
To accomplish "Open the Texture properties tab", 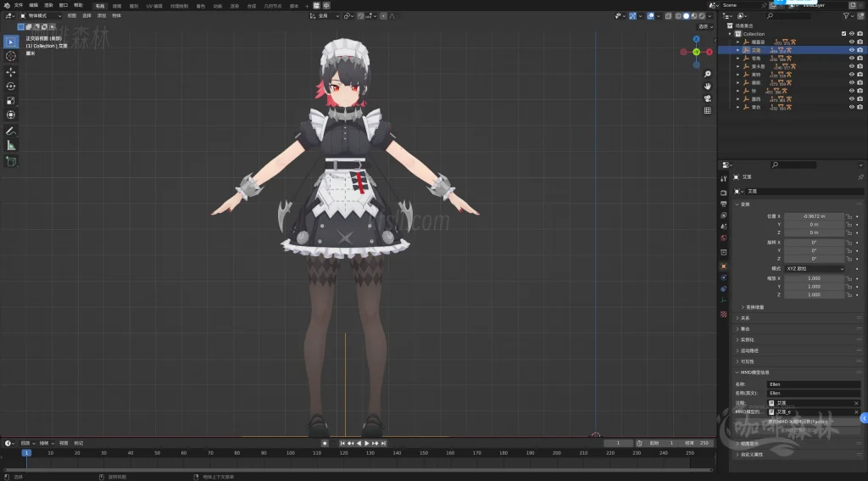I will pyautogui.click(x=724, y=314).
